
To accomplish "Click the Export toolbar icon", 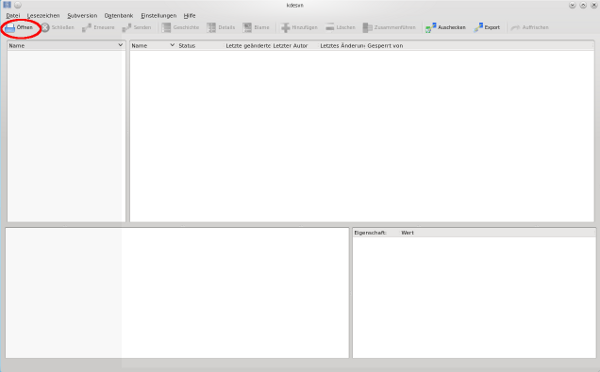I will [x=478, y=28].
